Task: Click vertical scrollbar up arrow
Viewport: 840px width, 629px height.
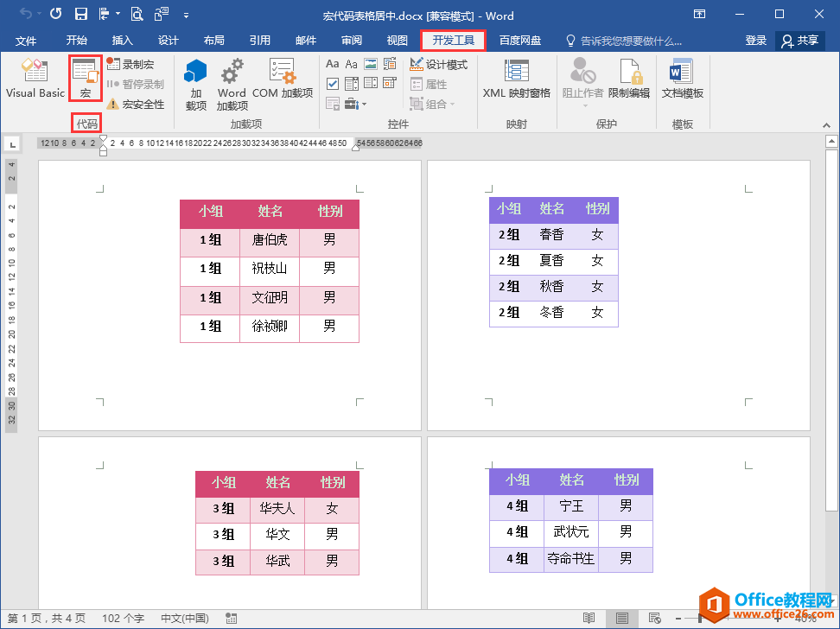Action: pyautogui.click(x=831, y=142)
